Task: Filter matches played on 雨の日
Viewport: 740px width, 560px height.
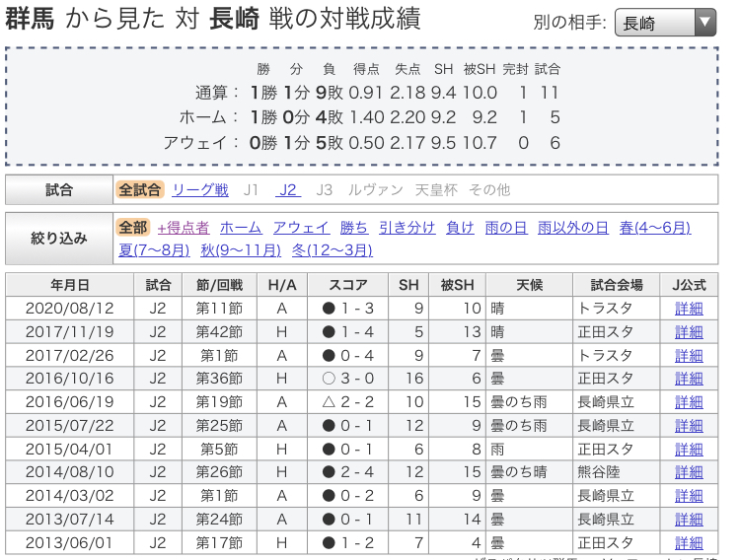Action: [506, 227]
